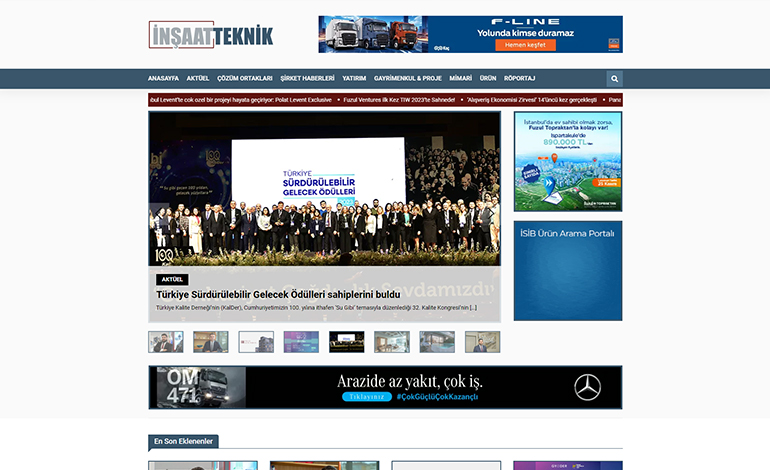
Task: Open the Aktüel menu section
Action: coord(198,78)
